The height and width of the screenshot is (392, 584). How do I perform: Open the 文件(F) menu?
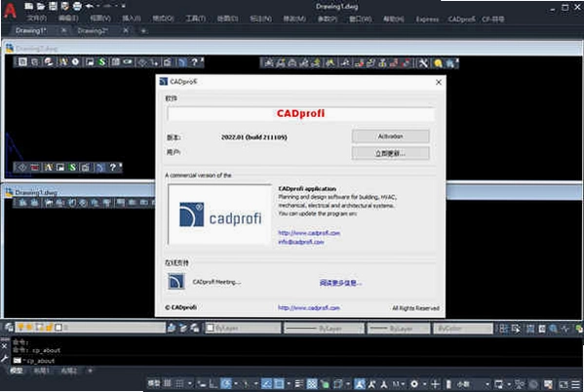point(36,19)
